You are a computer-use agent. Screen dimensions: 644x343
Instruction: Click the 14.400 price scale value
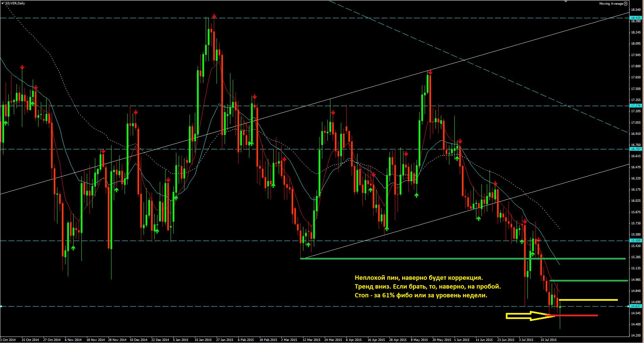pyautogui.click(x=636, y=324)
